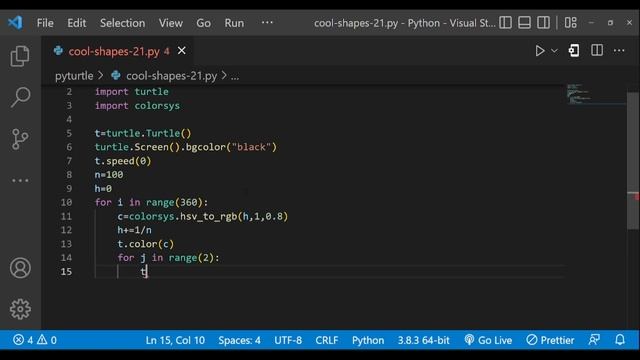Open the Source Control view
The width and height of the screenshot is (640, 360).
20,139
